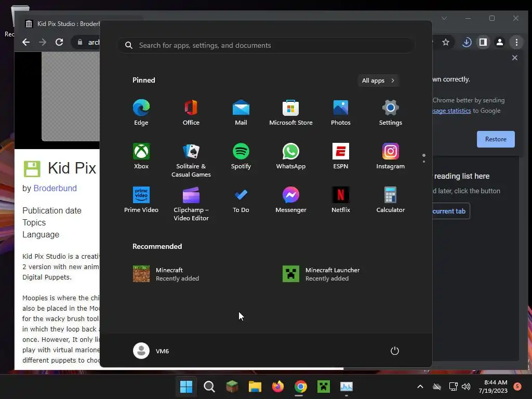Bookmark this page with star icon

(446, 42)
